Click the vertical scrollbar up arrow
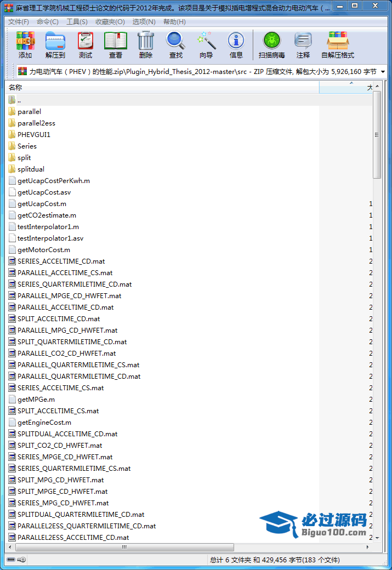 pos(377,86)
